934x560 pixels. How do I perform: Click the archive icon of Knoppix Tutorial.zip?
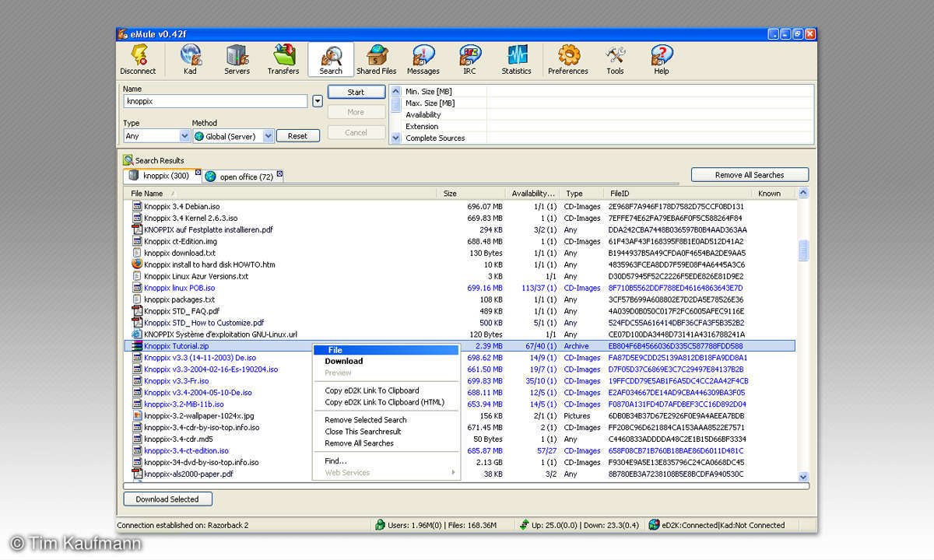click(137, 346)
